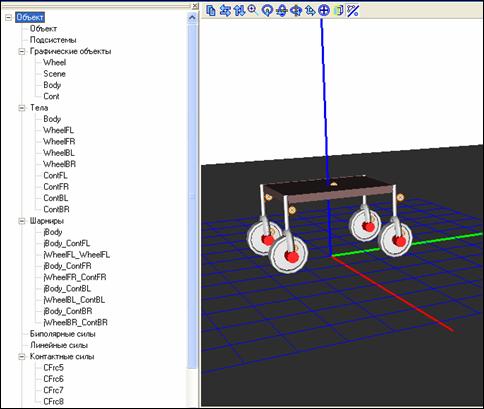
Task: Click the copy icon in the viewport toolbar
Action: 210,10
